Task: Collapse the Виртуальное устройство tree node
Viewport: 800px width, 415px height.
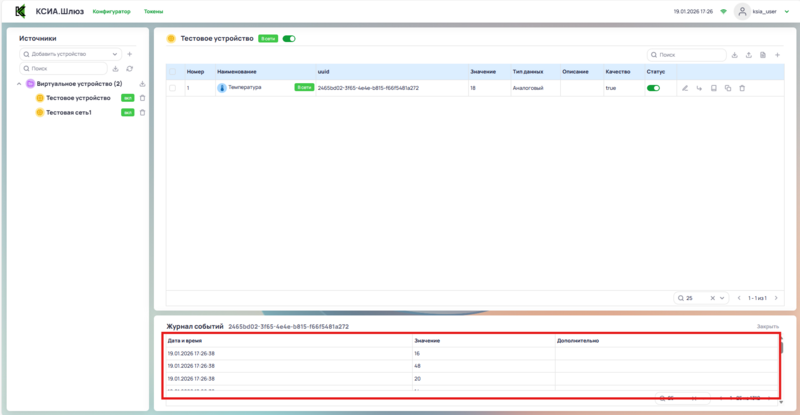Action: tap(20, 84)
